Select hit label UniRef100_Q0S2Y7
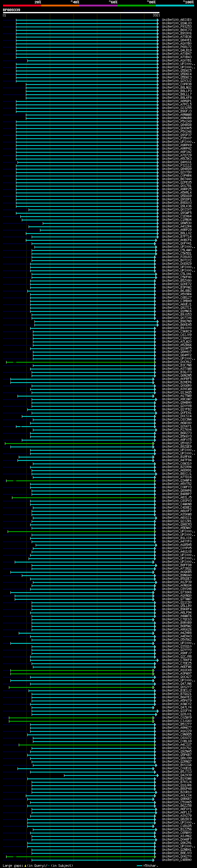This screenshot has height=868, width=197. coord(177,687)
